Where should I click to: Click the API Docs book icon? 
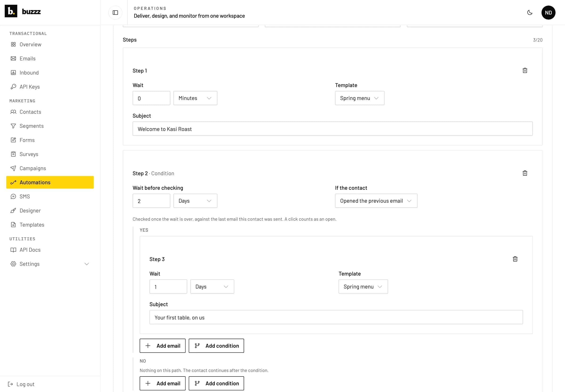coord(13,250)
